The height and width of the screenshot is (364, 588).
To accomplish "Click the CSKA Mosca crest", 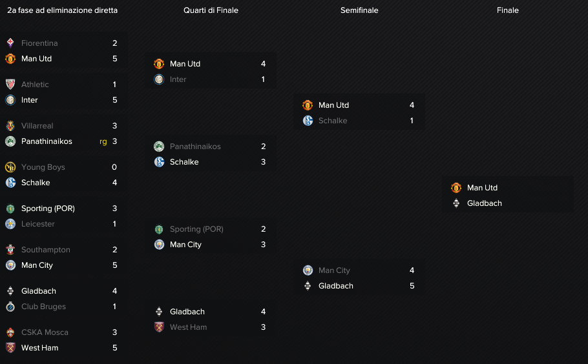I will click(x=10, y=332).
